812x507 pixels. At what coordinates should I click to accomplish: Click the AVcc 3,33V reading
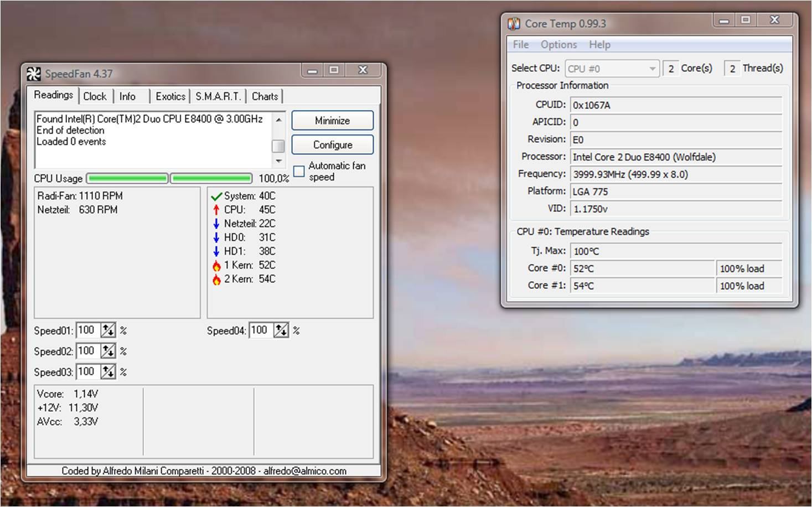point(68,422)
